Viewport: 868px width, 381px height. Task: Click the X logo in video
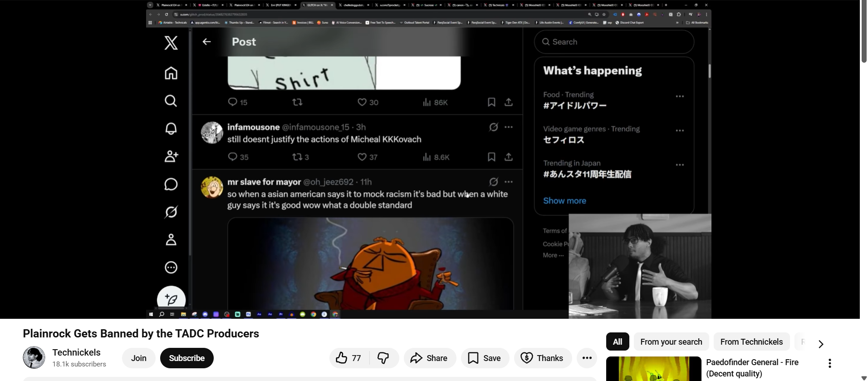(171, 43)
